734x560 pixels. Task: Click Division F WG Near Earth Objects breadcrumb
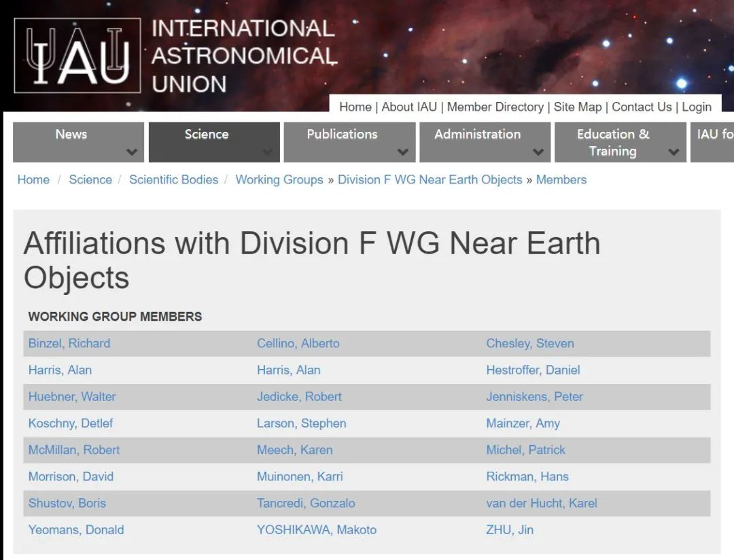pos(430,180)
